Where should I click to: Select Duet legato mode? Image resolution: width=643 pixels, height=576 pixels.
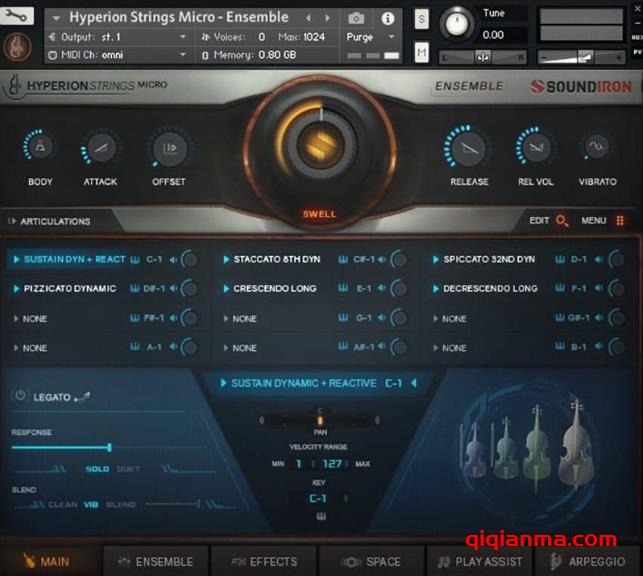point(128,469)
